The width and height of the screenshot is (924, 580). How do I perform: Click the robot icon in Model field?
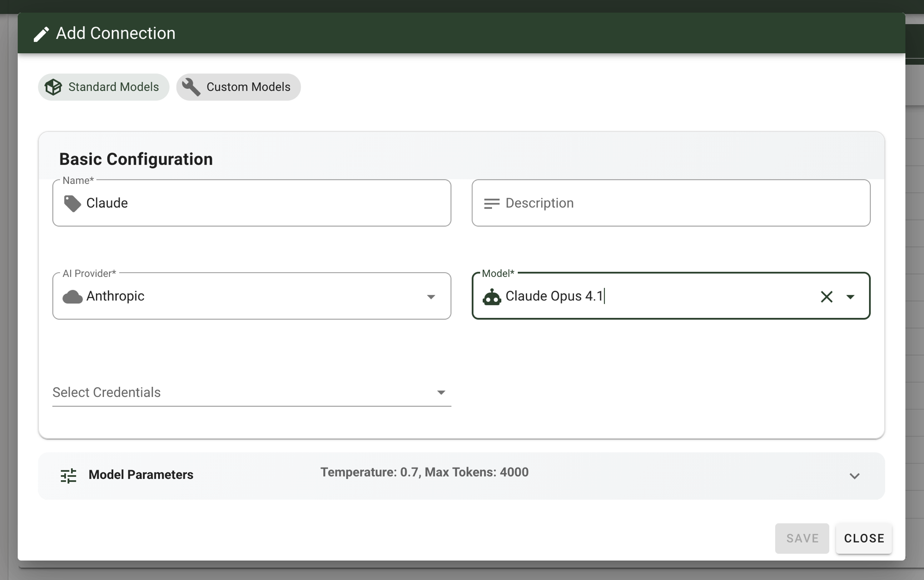[x=492, y=297]
